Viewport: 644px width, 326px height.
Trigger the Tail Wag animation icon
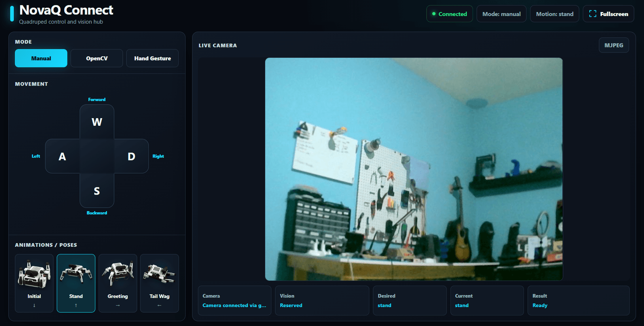[x=159, y=274]
